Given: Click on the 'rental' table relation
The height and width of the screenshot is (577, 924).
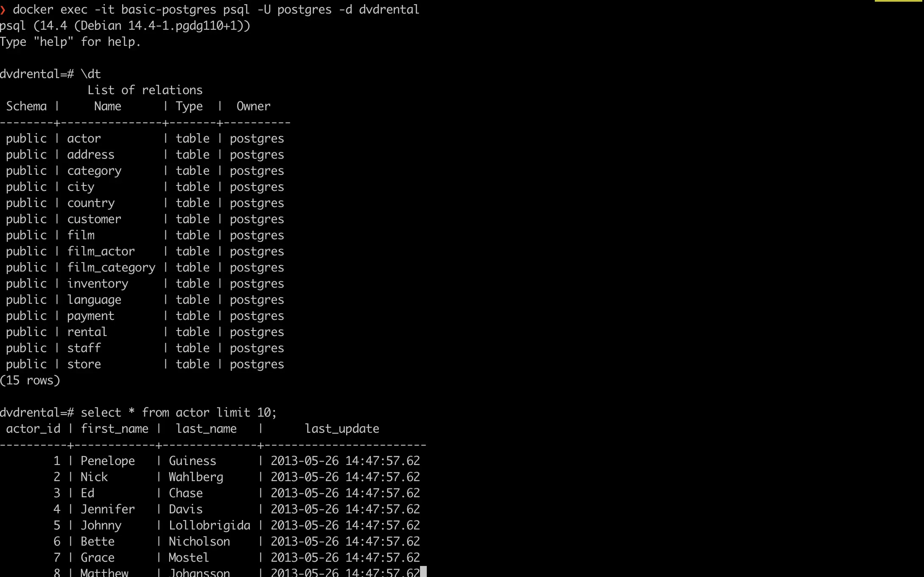Looking at the screenshot, I should pyautogui.click(x=87, y=332).
